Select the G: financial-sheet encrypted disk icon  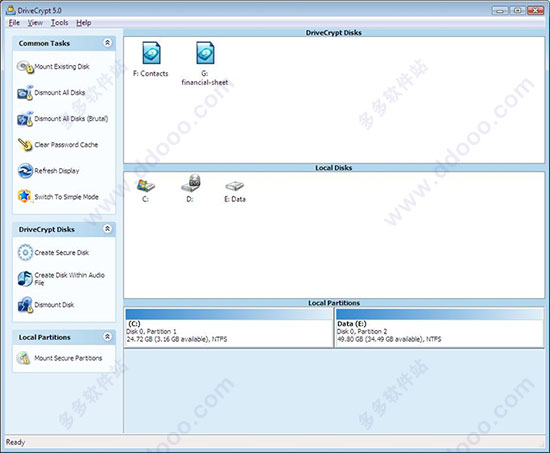coord(205,53)
